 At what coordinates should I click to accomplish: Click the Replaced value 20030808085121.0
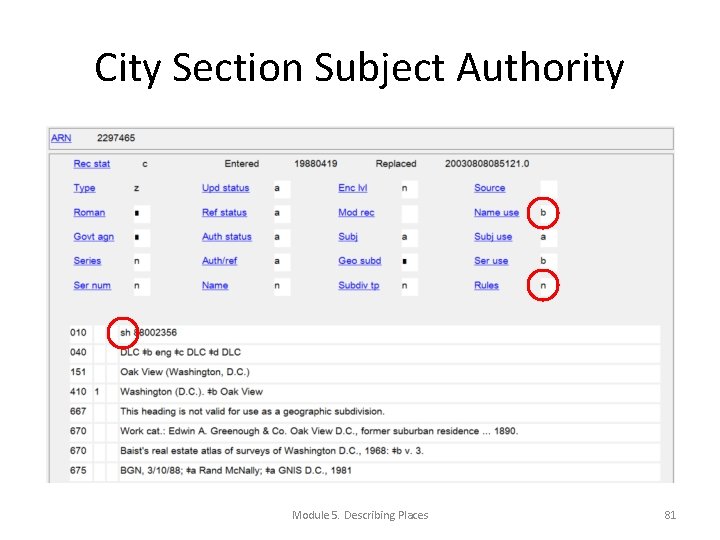[x=487, y=164]
